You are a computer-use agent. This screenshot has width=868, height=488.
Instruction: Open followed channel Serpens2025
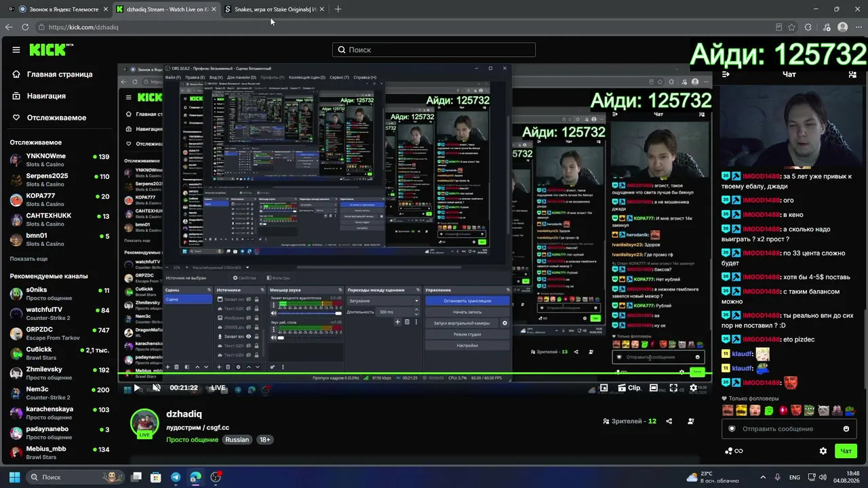59,180
